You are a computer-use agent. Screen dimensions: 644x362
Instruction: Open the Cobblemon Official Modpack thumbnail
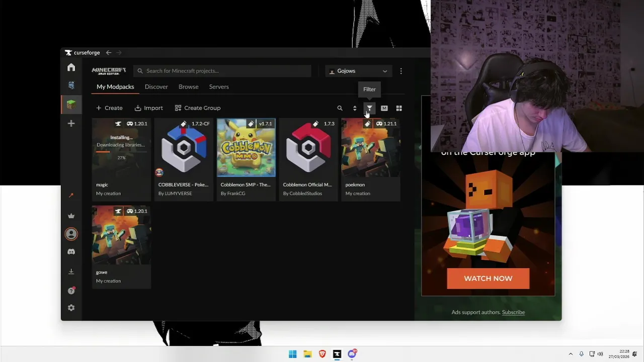(x=308, y=148)
